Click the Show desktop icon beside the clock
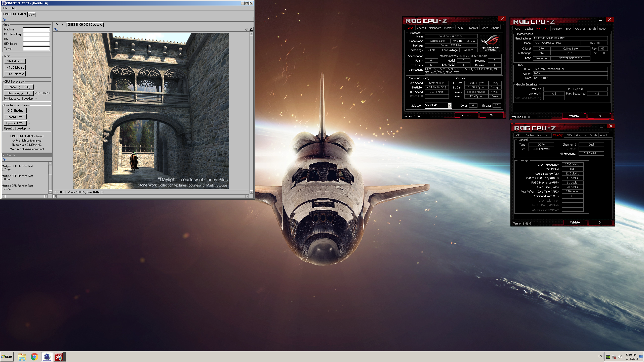 (641, 357)
